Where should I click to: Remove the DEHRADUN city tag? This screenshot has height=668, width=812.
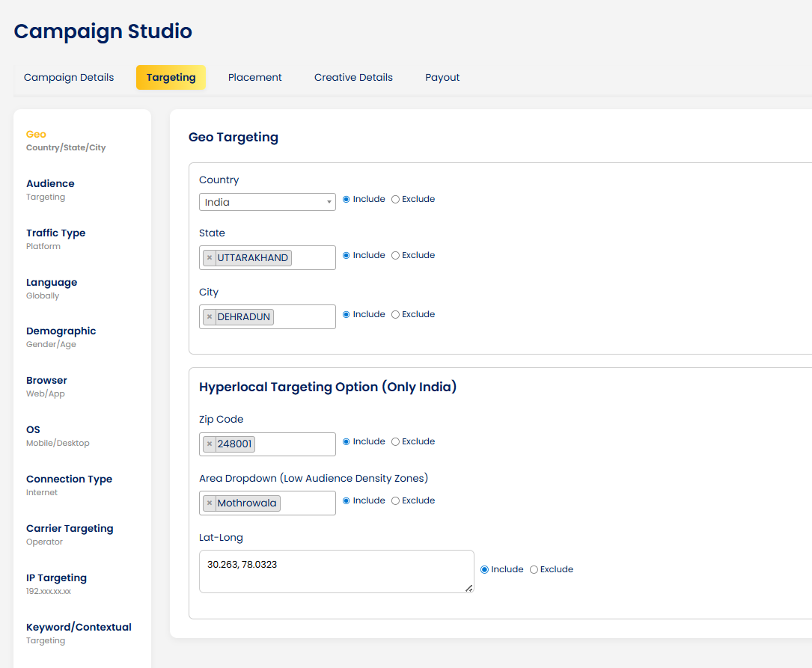pyautogui.click(x=210, y=316)
